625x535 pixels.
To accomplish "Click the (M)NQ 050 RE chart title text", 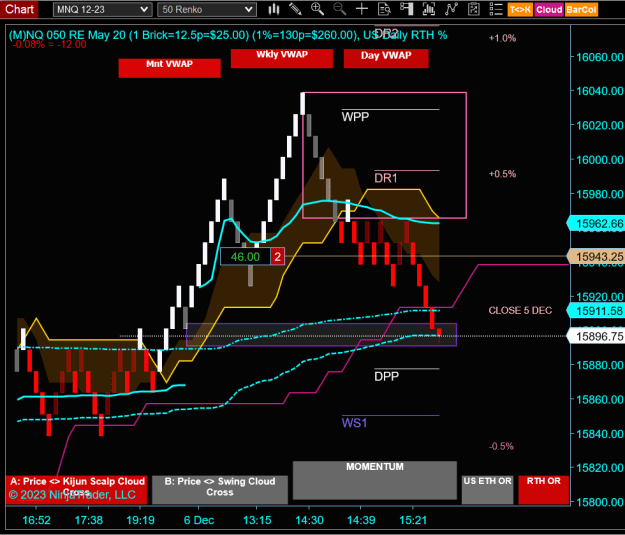I will pyautogui.click(x=228, y=35).
